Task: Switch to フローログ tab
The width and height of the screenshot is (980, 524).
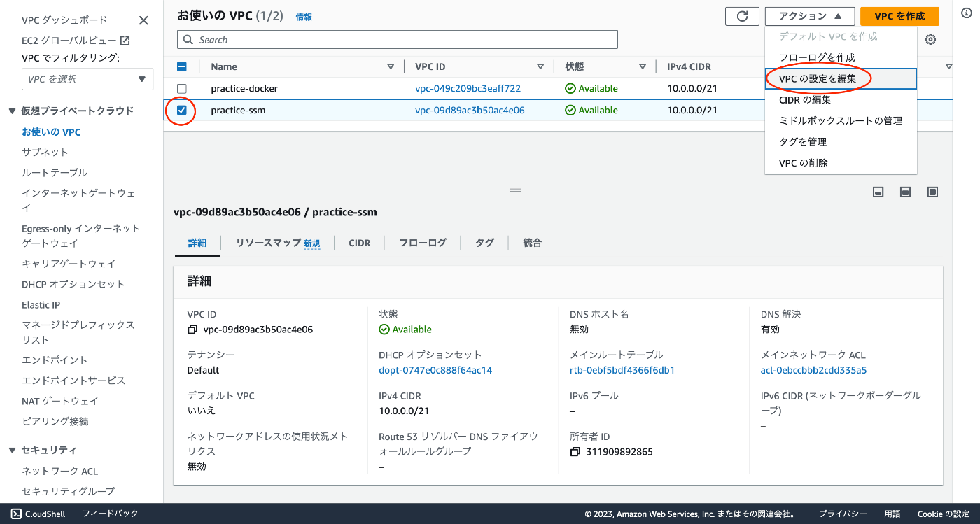Action: [x=423, y=243]
